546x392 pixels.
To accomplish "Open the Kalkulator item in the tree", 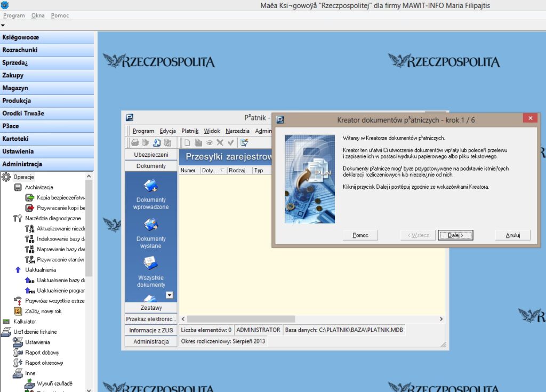I will point(25,322).
